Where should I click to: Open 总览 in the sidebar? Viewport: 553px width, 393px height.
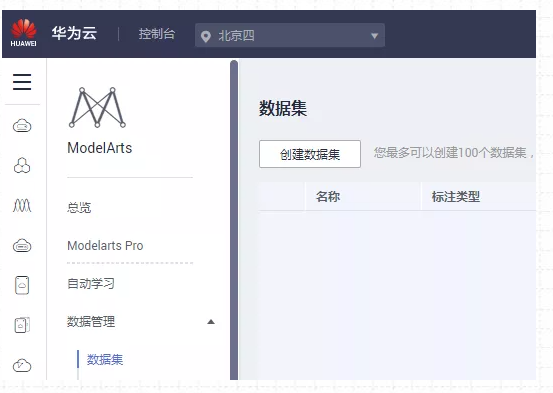(x=79, y=207)
